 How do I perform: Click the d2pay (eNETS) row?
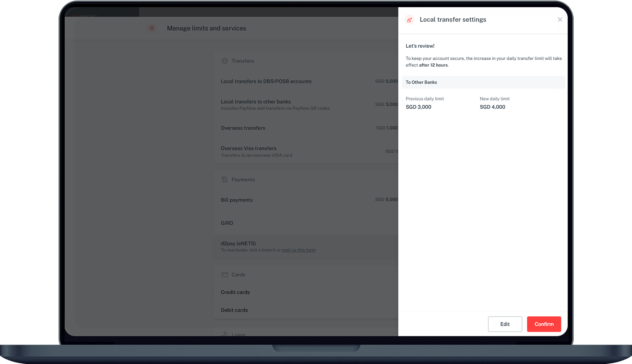tap(238, 243)
